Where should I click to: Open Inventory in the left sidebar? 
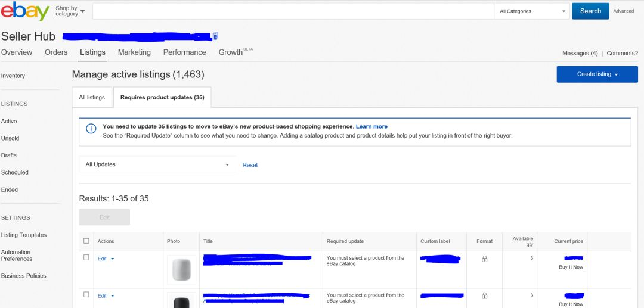(13, 76)
